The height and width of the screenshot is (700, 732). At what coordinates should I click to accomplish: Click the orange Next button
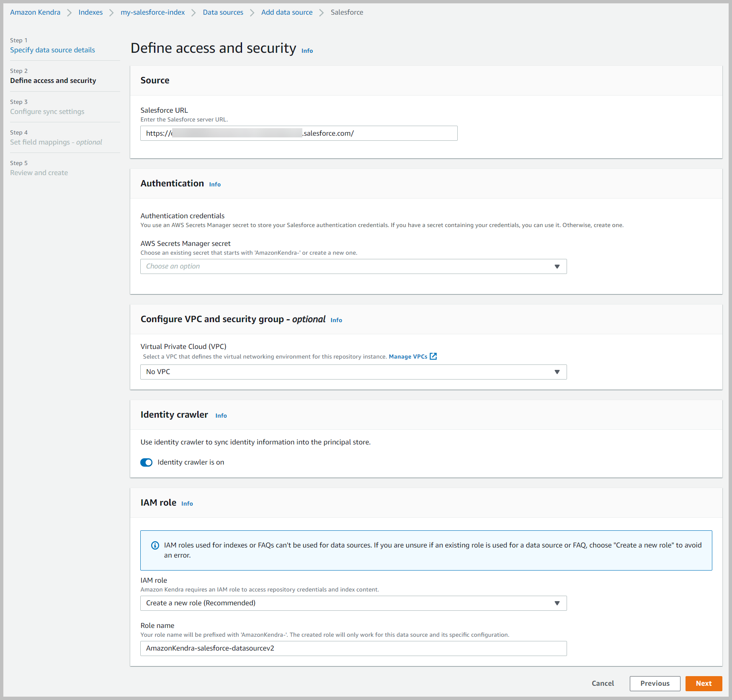coord(704,683)
